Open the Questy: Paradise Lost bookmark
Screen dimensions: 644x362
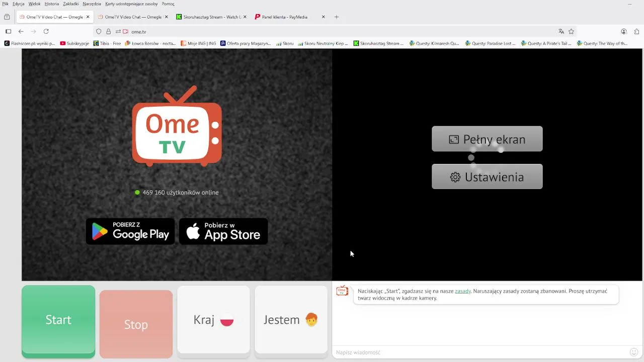[x=491, y=43]
